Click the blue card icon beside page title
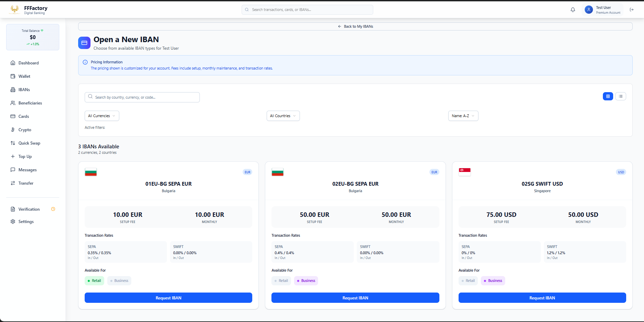Image resolution: width=644 pixels, height=322 pixels. pyautogui.click(x=84, y=43)
